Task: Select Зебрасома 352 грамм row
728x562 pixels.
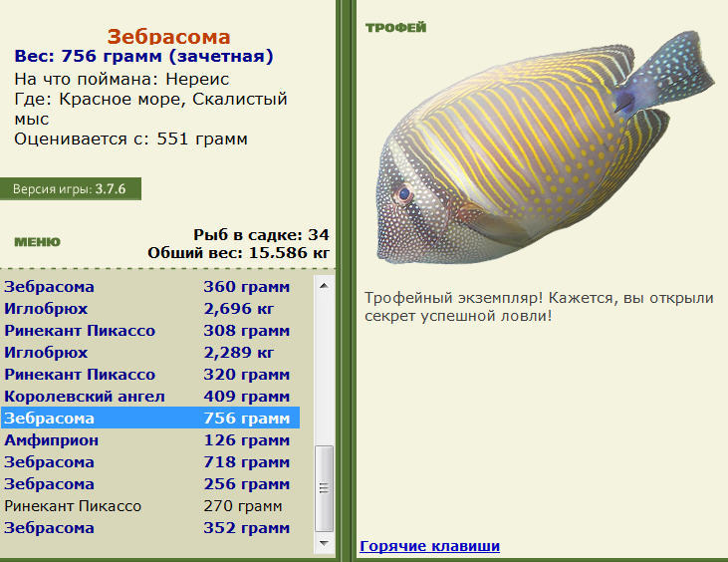Action: pos(150,528)
